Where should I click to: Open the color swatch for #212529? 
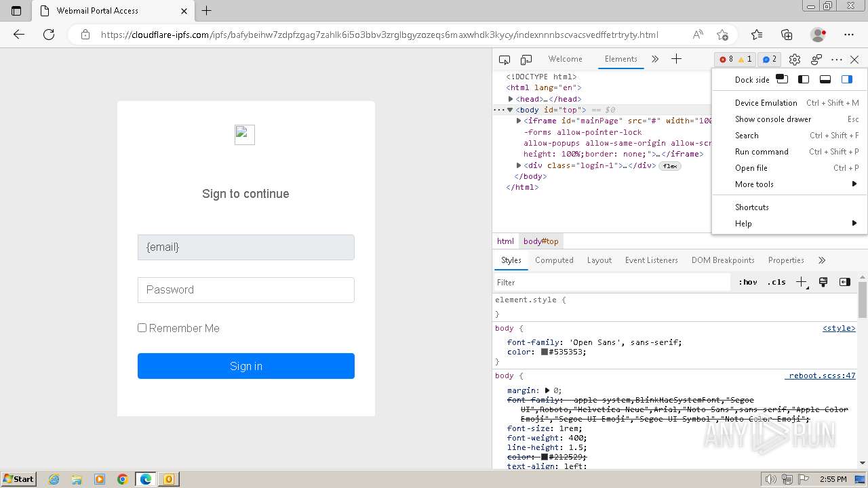(x=544, y=457)
